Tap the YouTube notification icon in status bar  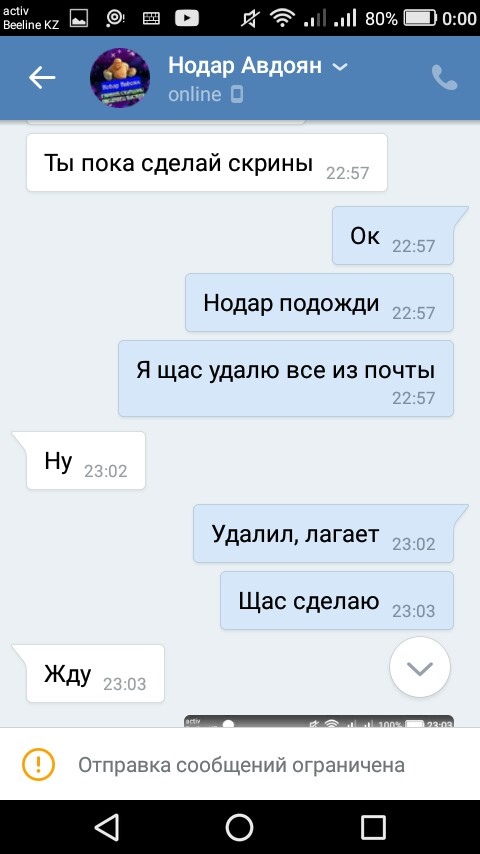click(x=187, y=19)
